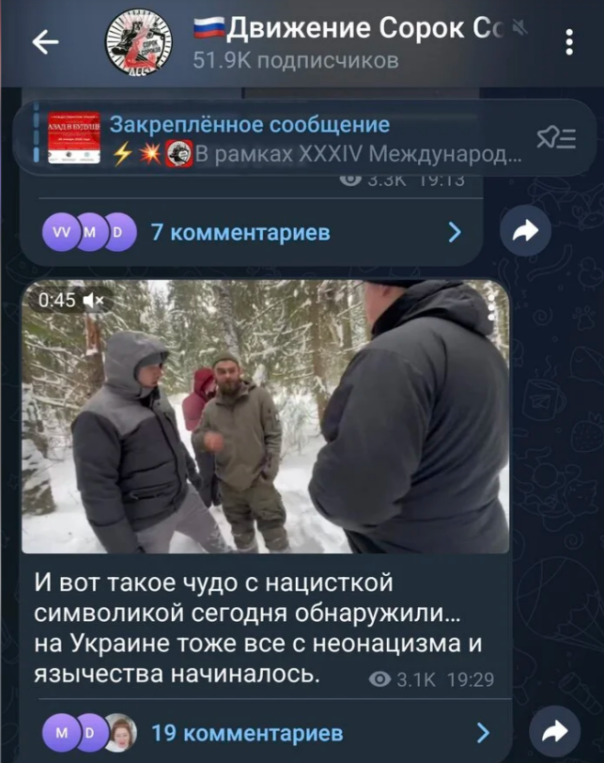Tap the woman's photo commenter avatar
604x763 pixels.
point(120,732)
